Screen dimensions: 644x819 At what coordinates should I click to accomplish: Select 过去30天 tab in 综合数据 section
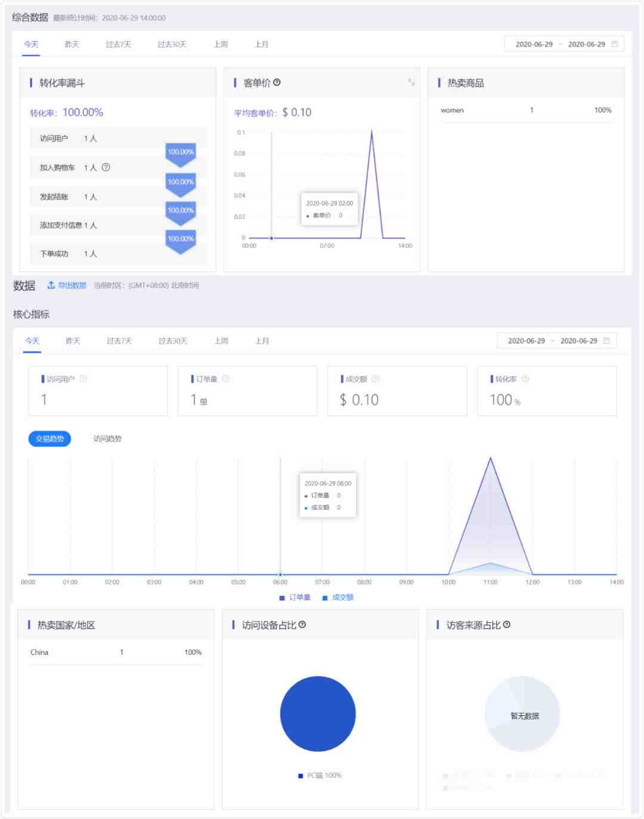pyautogui.click(x=172, y=44)
